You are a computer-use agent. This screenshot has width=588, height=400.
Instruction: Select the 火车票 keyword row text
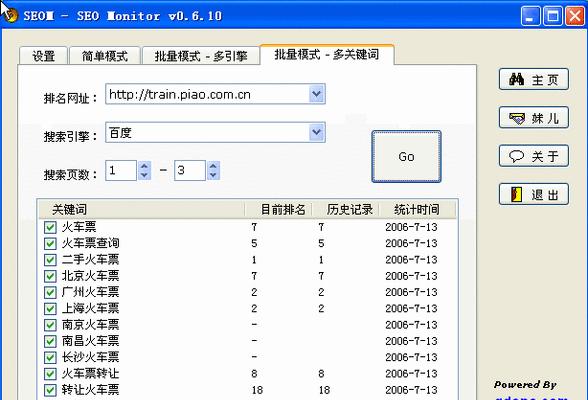(79, 227)
